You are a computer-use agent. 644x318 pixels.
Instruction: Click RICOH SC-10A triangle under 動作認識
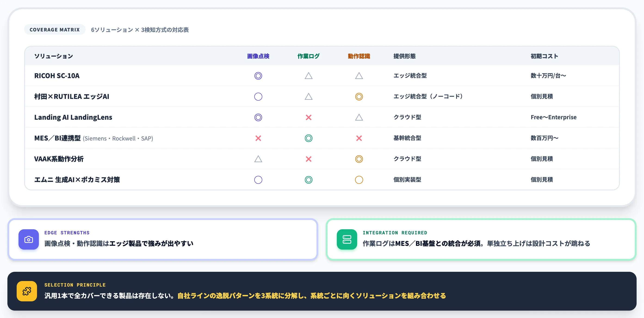coord(359,76)
